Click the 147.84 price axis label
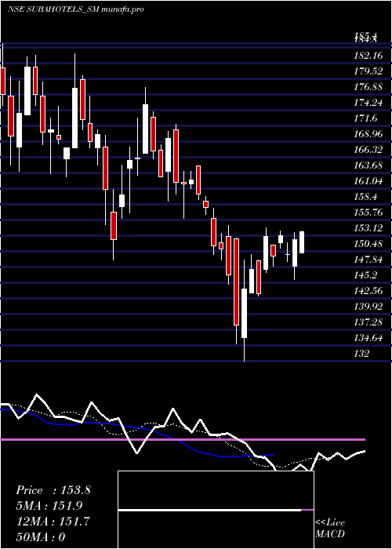This screenshot has height=549, width=392. [368, 260]
